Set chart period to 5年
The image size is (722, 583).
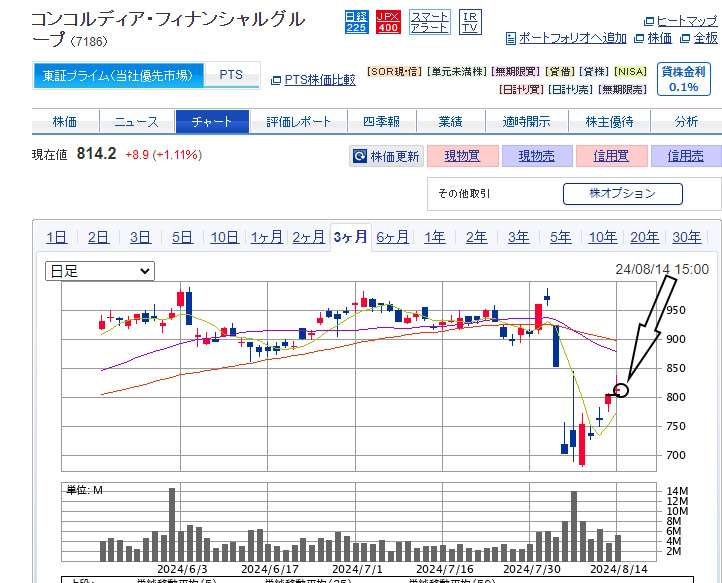pos(561,238)
